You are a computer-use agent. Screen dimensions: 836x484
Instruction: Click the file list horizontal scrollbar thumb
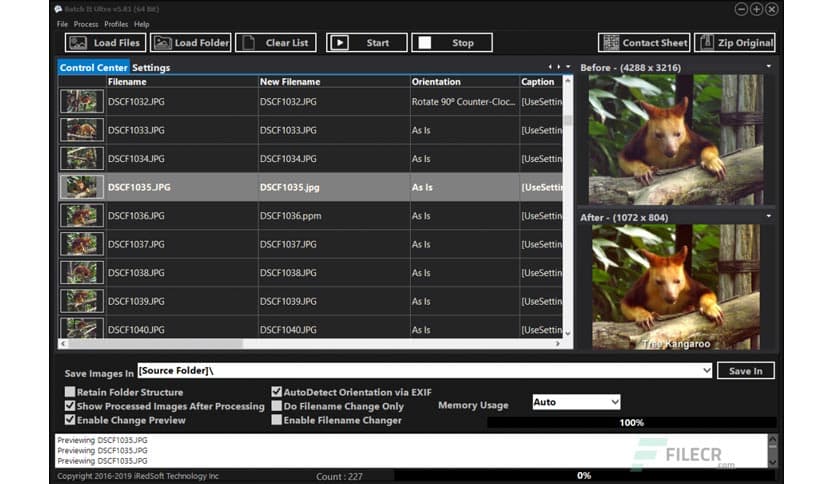155,344
